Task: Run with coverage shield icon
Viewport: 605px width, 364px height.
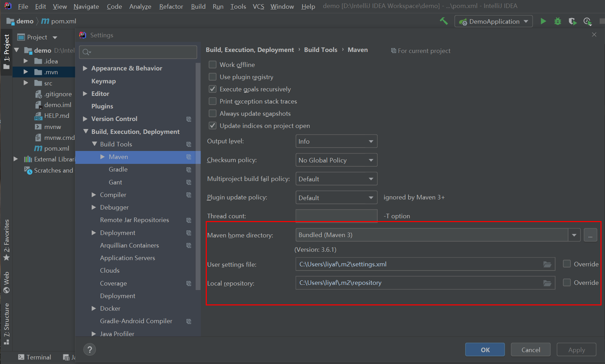Action: (572, 21)
